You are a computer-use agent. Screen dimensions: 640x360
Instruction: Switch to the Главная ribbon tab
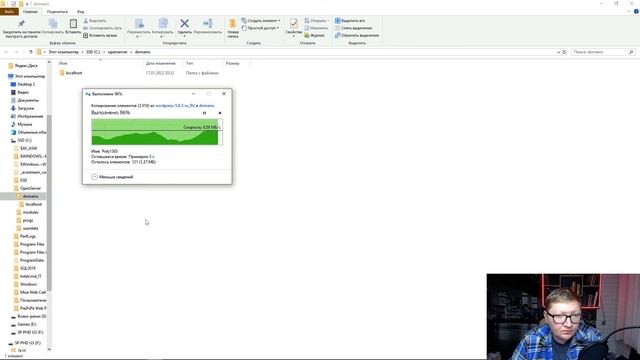point(30,11)
